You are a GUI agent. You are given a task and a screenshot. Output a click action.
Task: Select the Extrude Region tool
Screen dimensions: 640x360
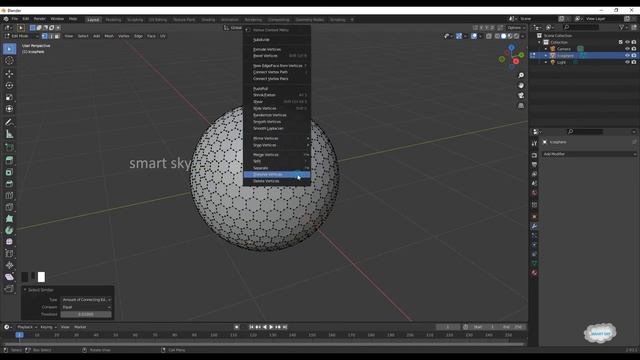pyautogui.click(x=9, y=160)
